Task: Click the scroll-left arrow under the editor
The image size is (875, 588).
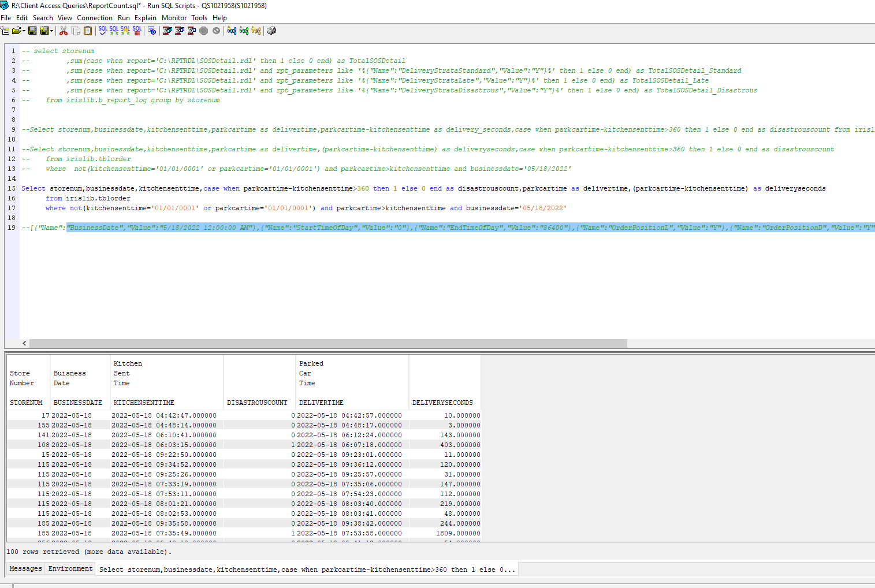Action: (x=24, y=343)
